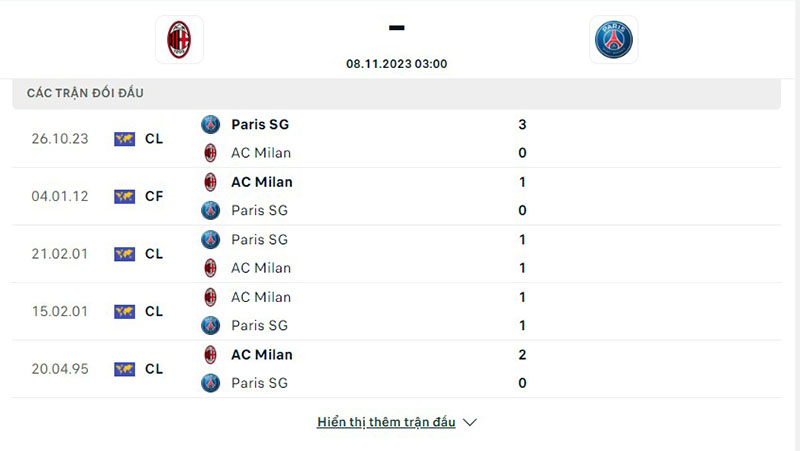Click 'Hiển thị thêm trận đấu' link
This screenshot has width=800, height=451.
(386, 422)
